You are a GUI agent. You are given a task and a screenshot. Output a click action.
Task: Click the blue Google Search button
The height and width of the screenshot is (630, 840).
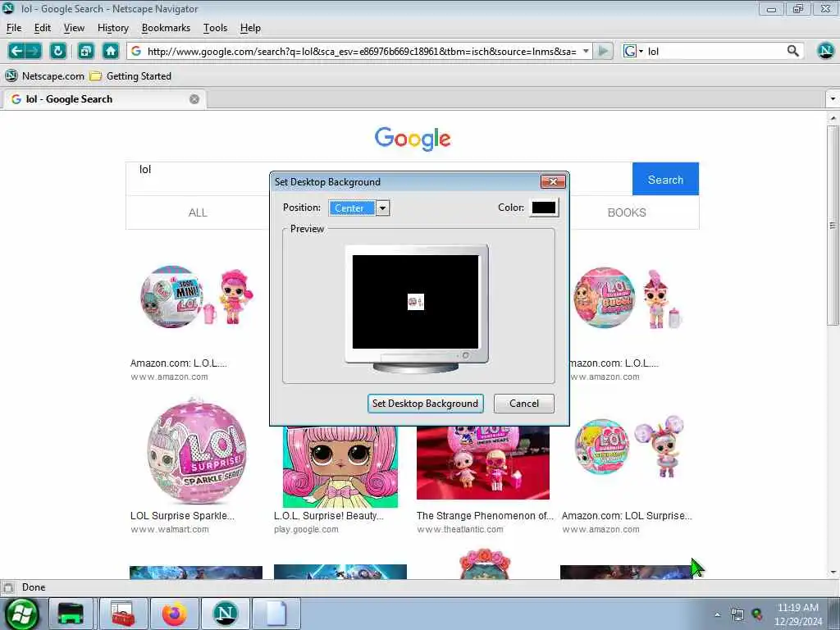click(x=665, y=179)
